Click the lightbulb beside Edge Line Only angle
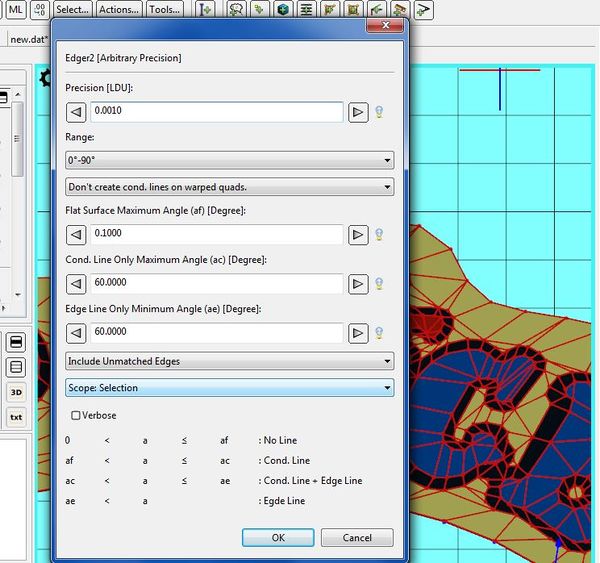This screenshot has width=600, height=563. [380, 333]
